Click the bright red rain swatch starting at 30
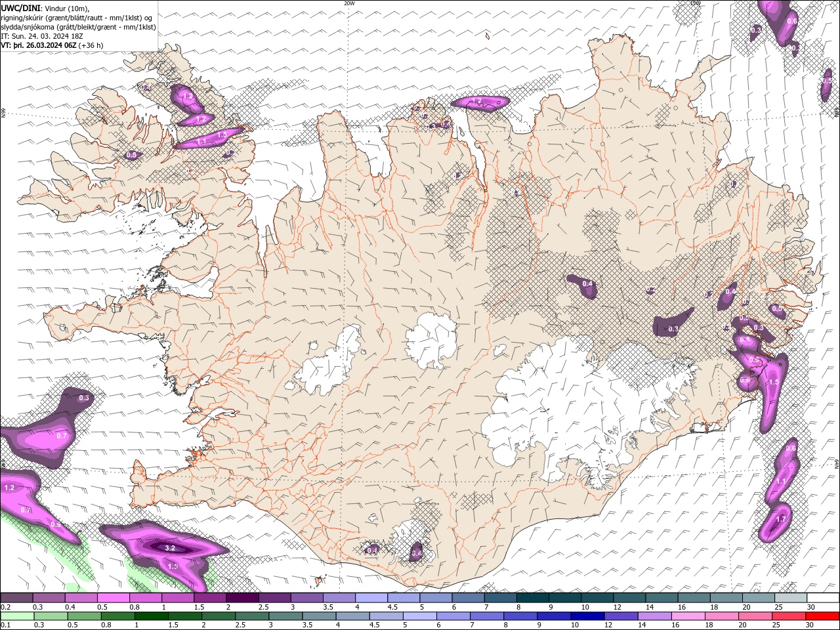Screen dimensions: 840x630 tap(822, 616)
